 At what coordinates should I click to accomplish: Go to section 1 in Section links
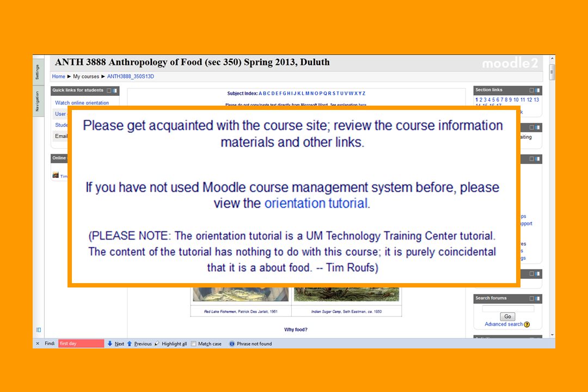coord(476,100)
